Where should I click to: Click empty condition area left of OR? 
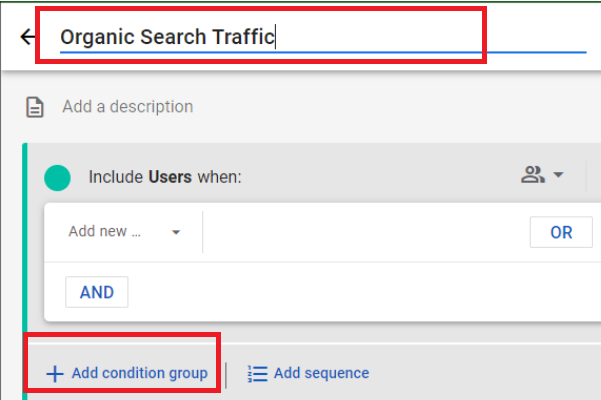pos(366,232)
